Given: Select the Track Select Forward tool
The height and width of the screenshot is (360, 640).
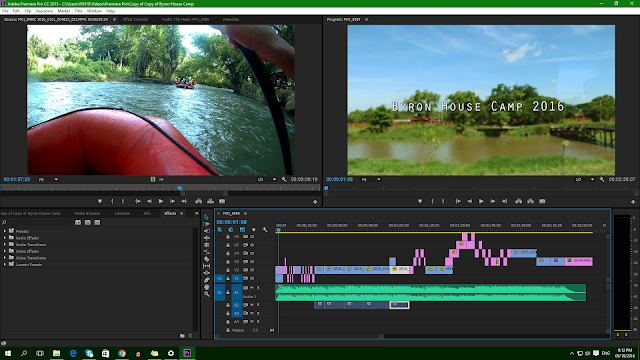Looking at the screenshot, I should click(x=207, y=224).
